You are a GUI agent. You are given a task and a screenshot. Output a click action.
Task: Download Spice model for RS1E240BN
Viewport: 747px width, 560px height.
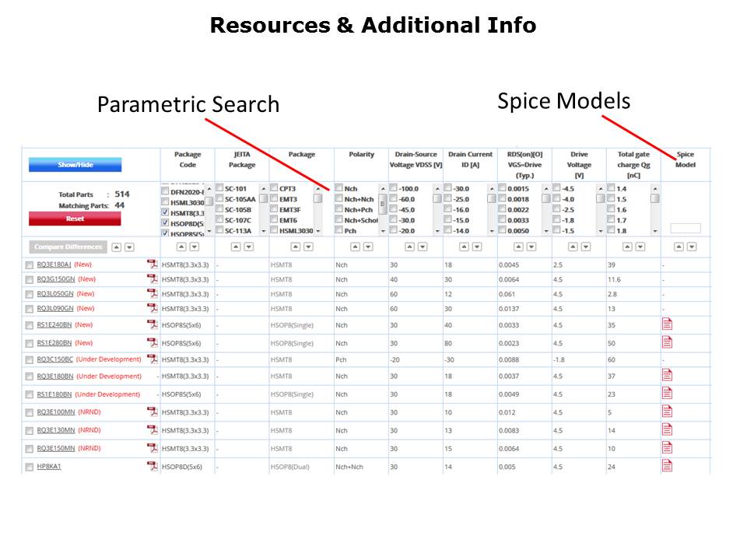667,324
